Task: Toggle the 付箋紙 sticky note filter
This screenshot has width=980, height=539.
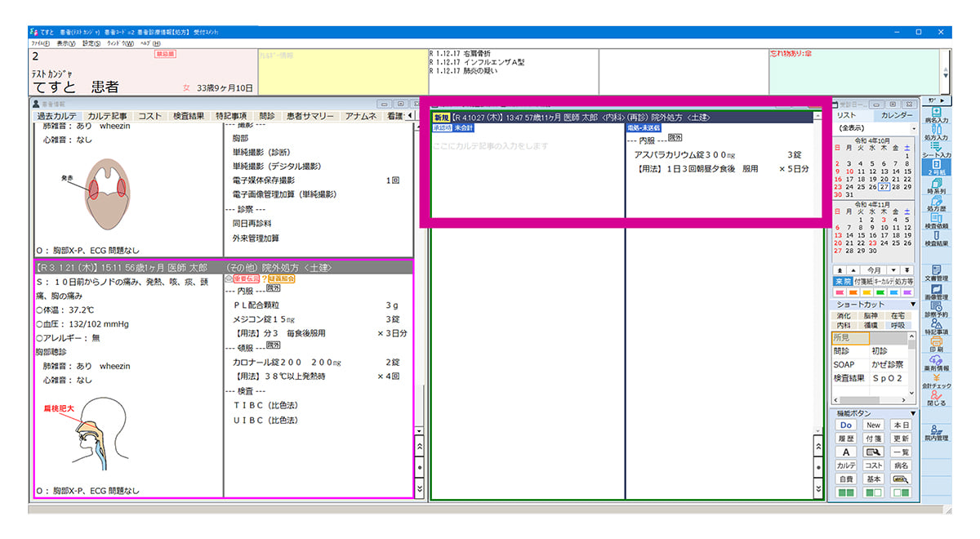Action: (x=862, y=281)
